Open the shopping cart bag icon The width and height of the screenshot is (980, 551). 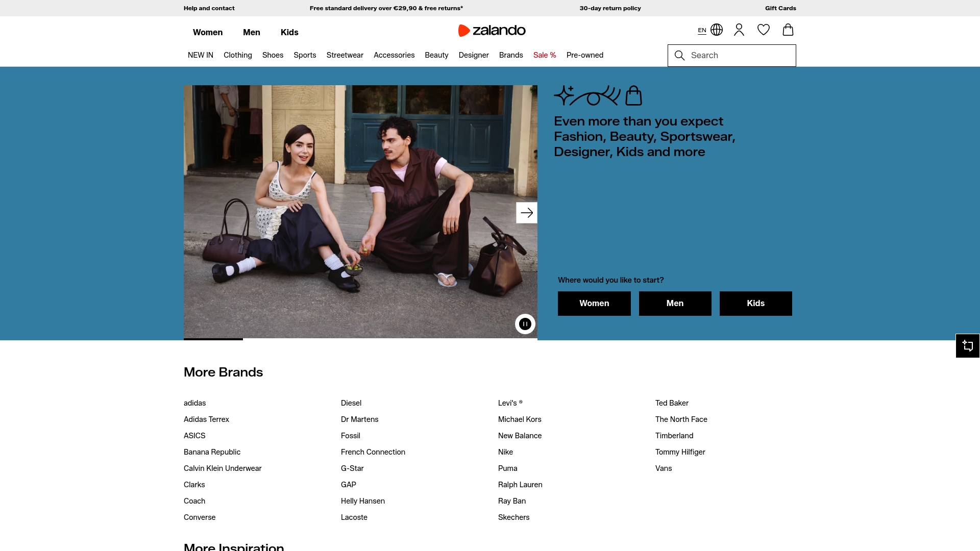tap(788, 30)
